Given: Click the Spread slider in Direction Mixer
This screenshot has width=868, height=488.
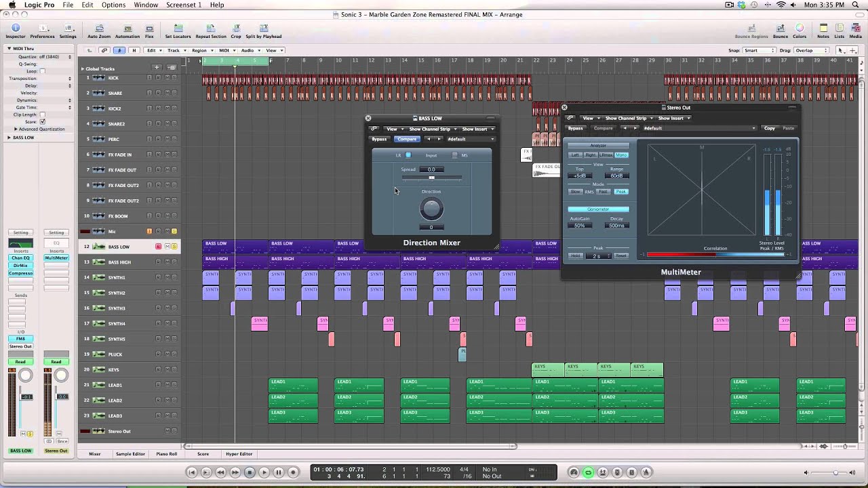Looking at the screenshot, I should point(432,178).
